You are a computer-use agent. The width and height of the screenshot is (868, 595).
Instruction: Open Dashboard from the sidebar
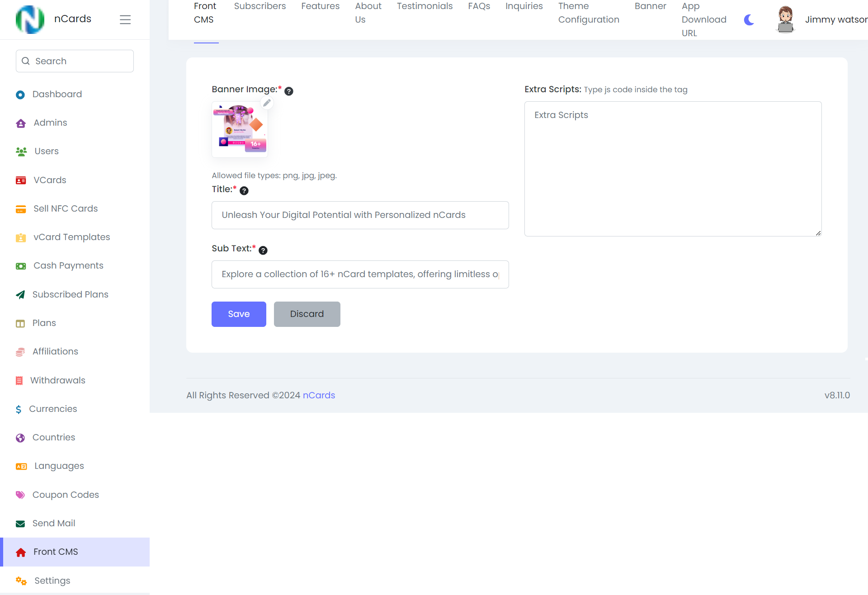[x=57, y=94]
